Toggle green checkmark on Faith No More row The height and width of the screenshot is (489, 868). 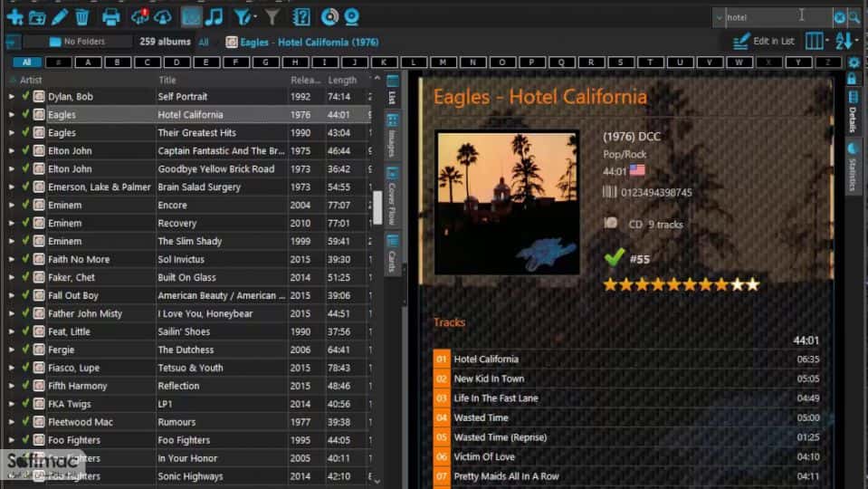point(25,259)
